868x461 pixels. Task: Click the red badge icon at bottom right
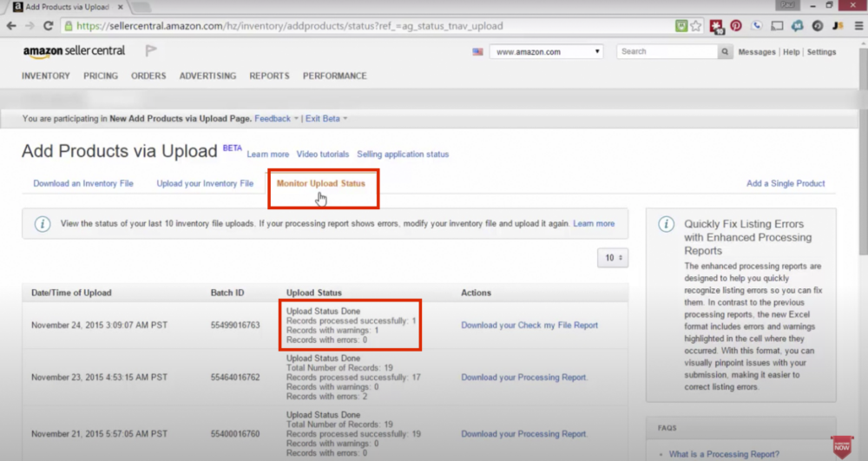tap(842, 446)
